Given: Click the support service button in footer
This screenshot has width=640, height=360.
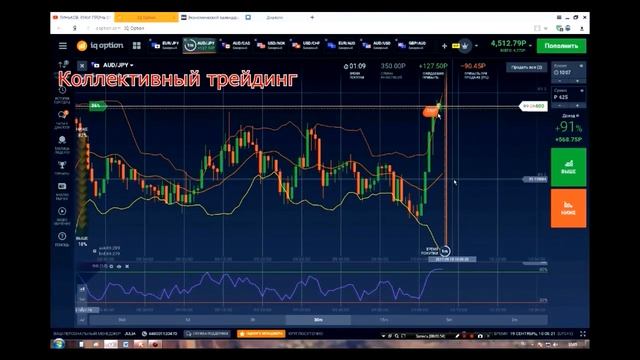Looking at the screenshot, I should coord(207,333).
